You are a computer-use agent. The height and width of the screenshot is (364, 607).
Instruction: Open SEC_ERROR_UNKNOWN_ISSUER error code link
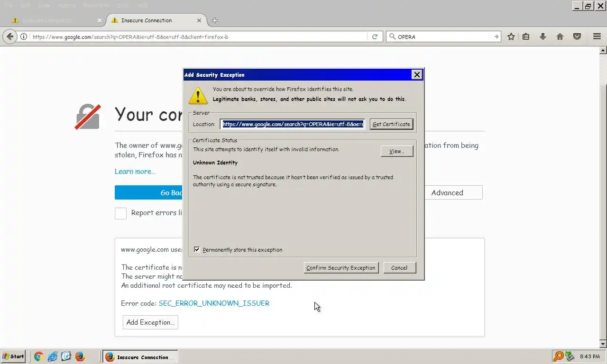[214, 303]
